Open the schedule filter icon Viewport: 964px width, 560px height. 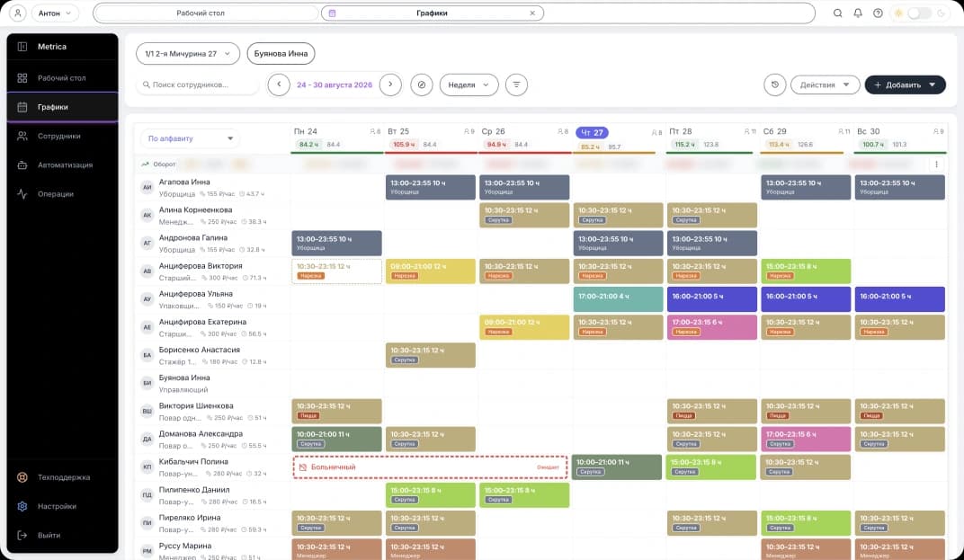pos(516,84)
